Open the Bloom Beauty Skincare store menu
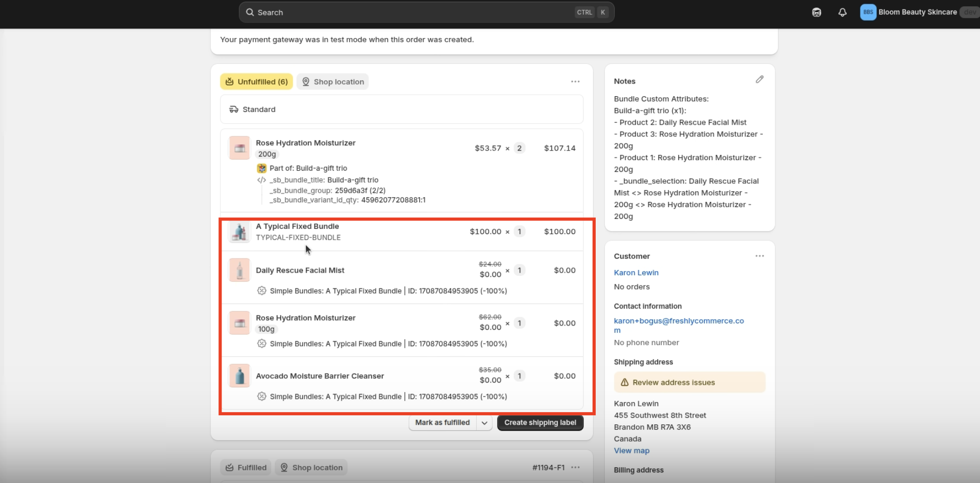This screenshot has width=980, height=483. [x=918, y=12]
